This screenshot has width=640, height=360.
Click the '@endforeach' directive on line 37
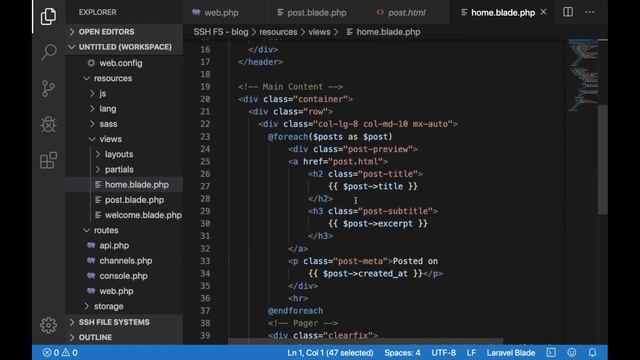pyautogui.click(x=295, y=311)
